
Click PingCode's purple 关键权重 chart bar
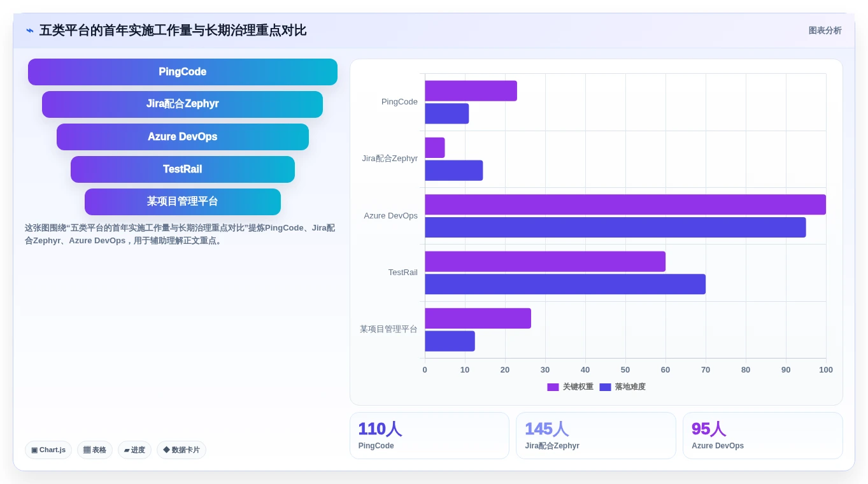[x=471, y=91]
